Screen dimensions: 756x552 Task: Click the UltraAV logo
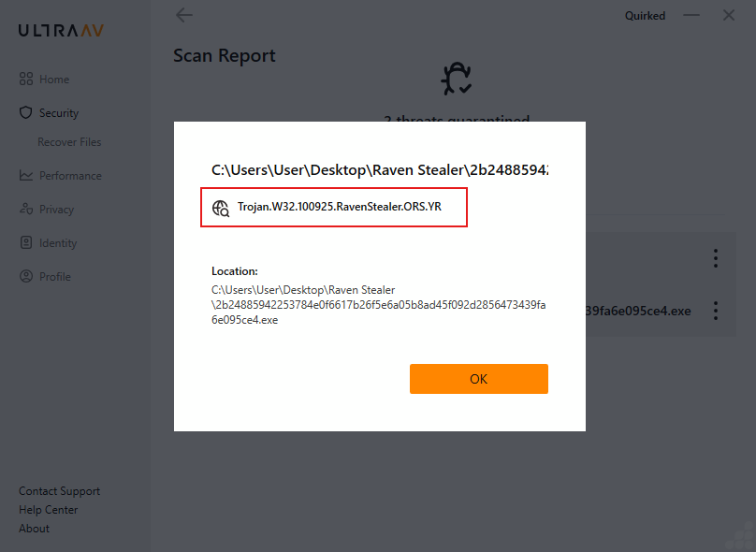tap(62, 30)
